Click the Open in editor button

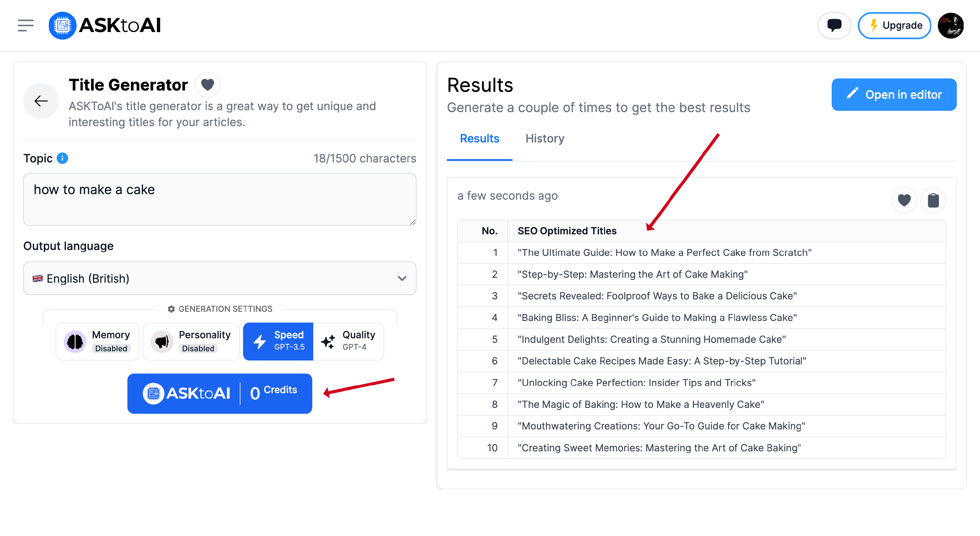(894, 94)
